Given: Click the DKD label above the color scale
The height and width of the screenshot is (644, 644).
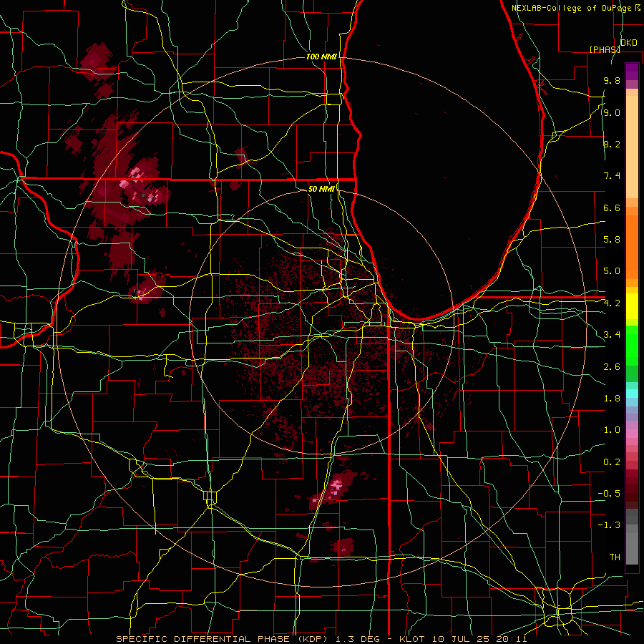Looking at the screenshot, I should (628, 43).
